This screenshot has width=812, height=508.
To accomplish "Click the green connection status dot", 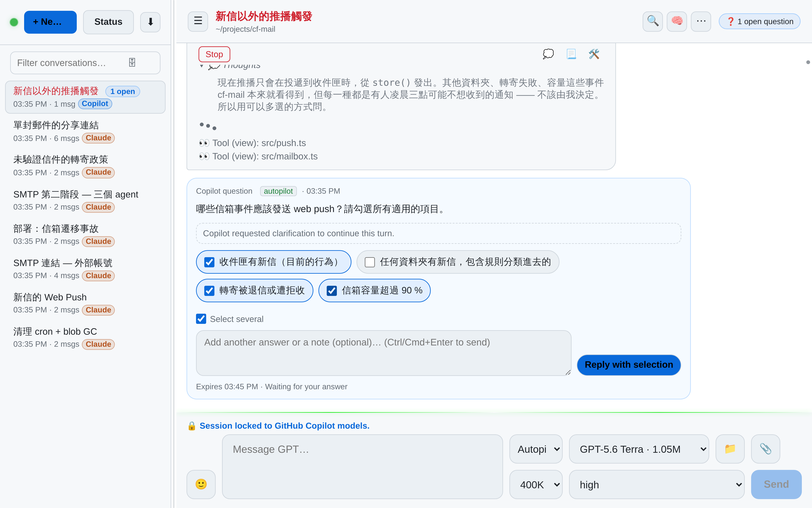I will 14,22.
